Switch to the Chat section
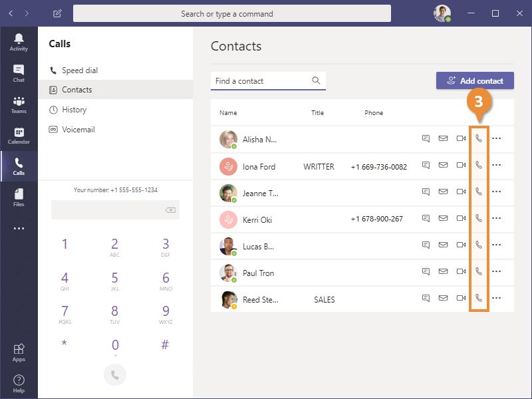The width and height of the screenshot is (532, 399). coord(19,73)
